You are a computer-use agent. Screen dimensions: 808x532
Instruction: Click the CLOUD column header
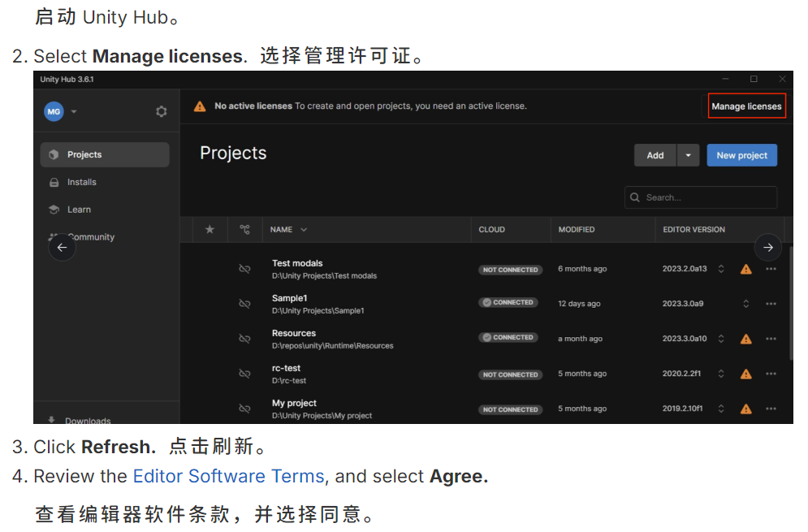click(491, 229)
